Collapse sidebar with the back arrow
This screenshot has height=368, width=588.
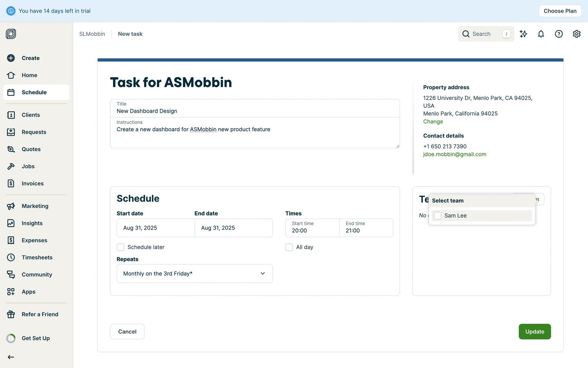coord(11,357)
